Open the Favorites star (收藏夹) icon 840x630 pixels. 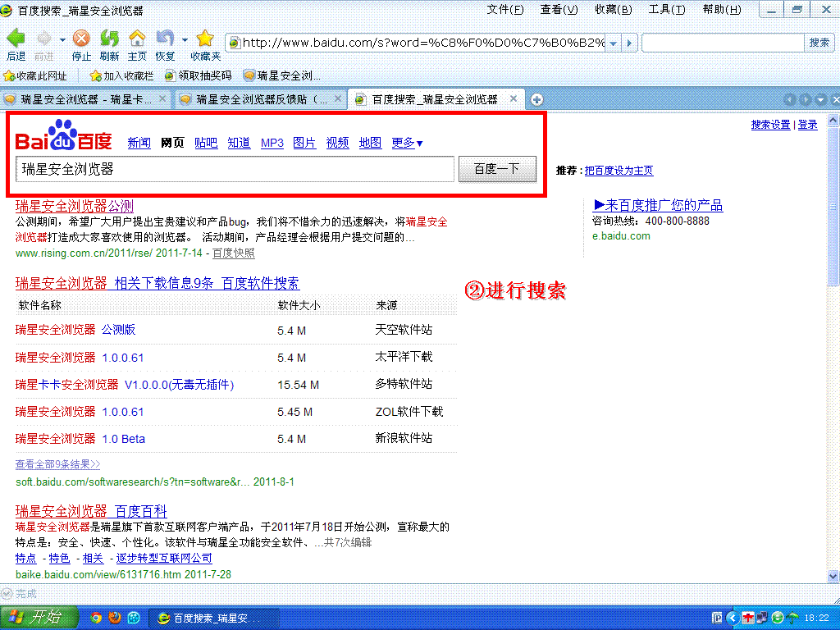205,38
